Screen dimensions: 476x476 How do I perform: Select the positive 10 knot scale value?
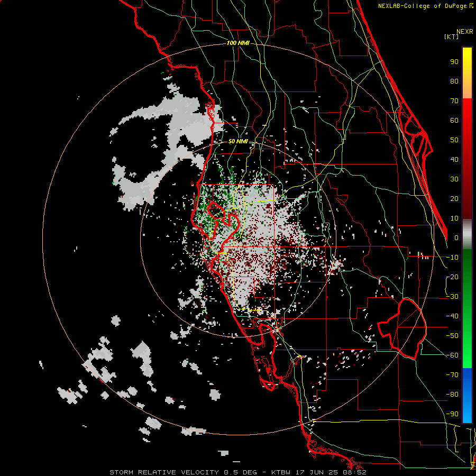pos(454,218)
